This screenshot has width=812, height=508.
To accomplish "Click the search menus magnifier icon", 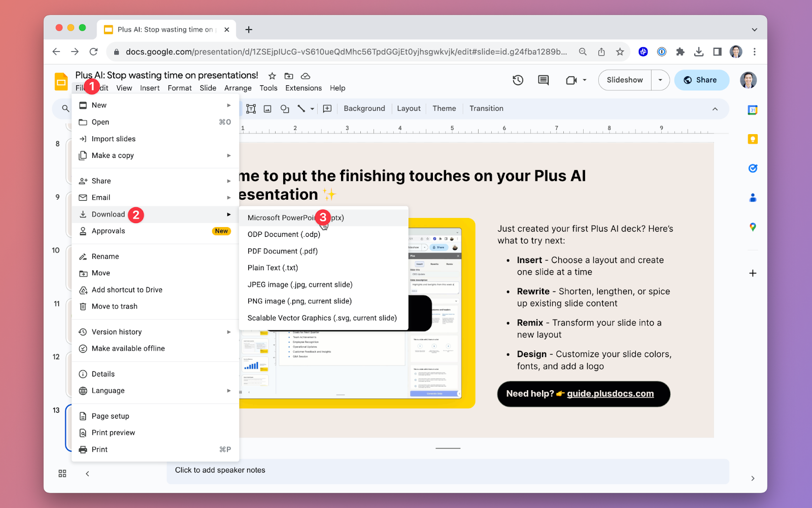I will point(65,108).
